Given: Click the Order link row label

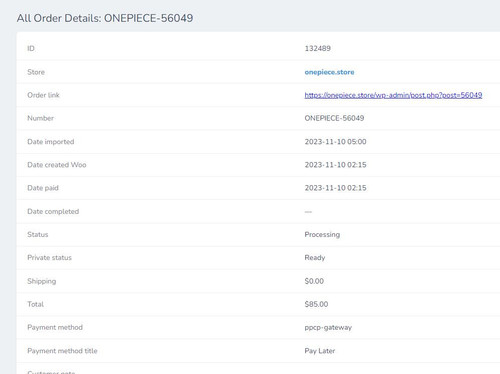Looking at the screenshot, I should pyautogui.click(x=43, y=95).
